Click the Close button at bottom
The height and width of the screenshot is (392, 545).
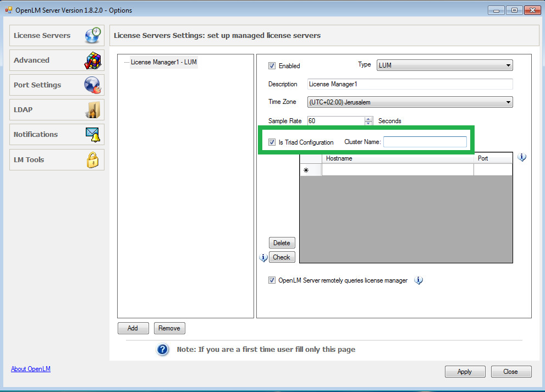click(x=511, y=372)
